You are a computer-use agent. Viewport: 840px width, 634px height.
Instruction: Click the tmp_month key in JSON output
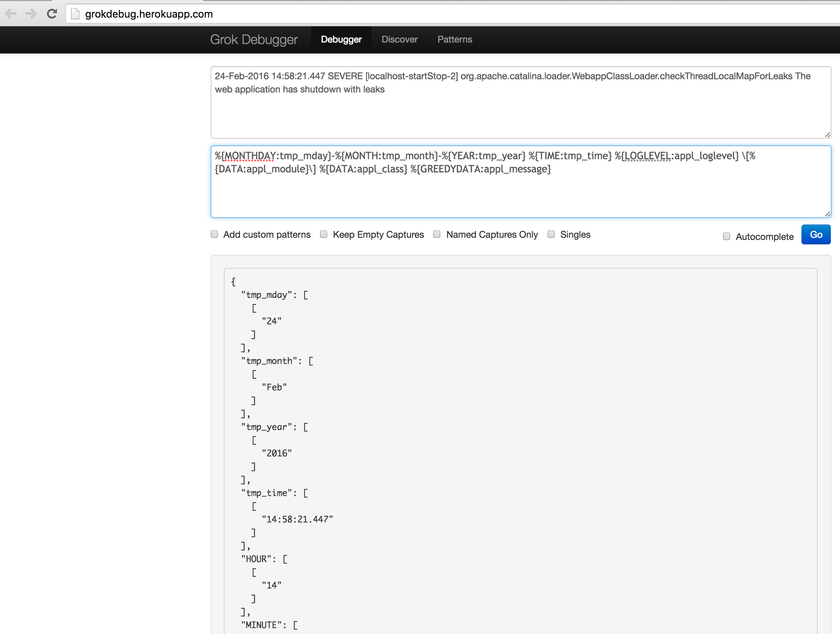(x=269, y=361)
